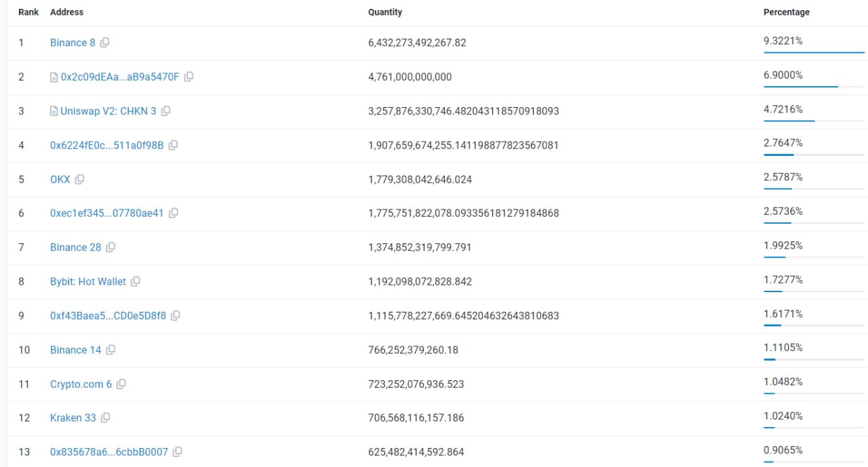Copy the OKX address
868x467 pixels.
[79, 180]
